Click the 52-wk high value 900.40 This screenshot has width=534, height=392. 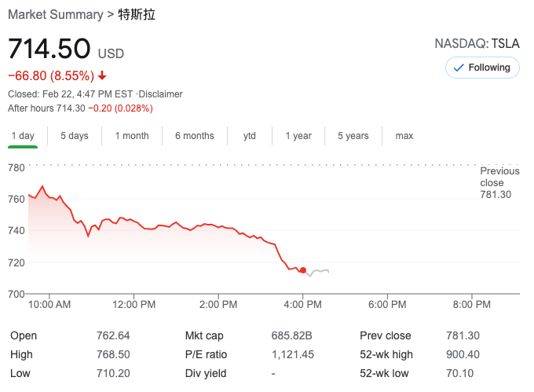(459, 354)
